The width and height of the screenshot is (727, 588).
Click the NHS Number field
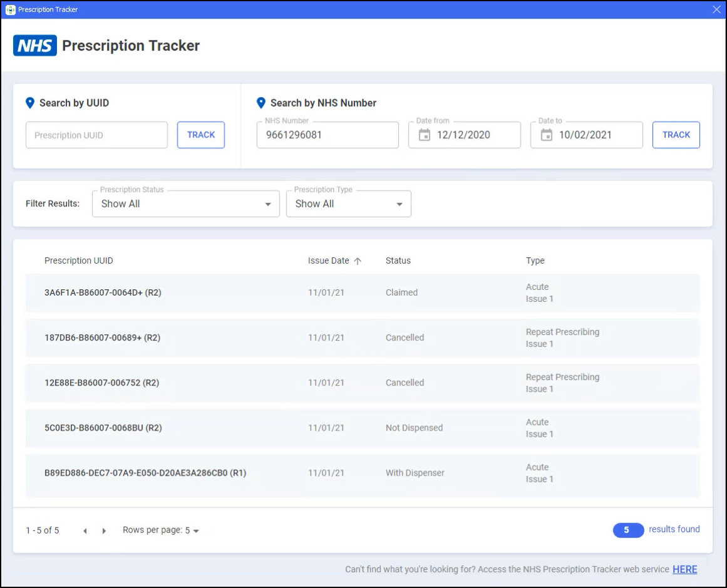pyautogui.click(x=327, y=135)
